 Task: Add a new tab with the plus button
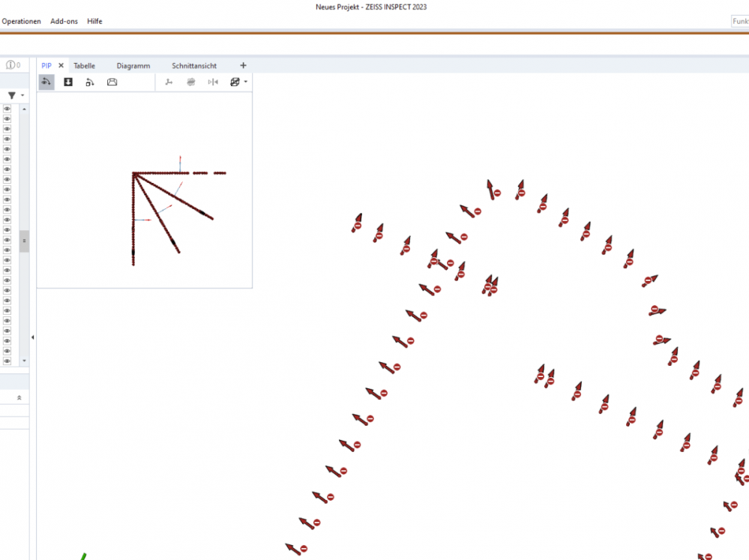pyautogui.click(x=243, y=66)
